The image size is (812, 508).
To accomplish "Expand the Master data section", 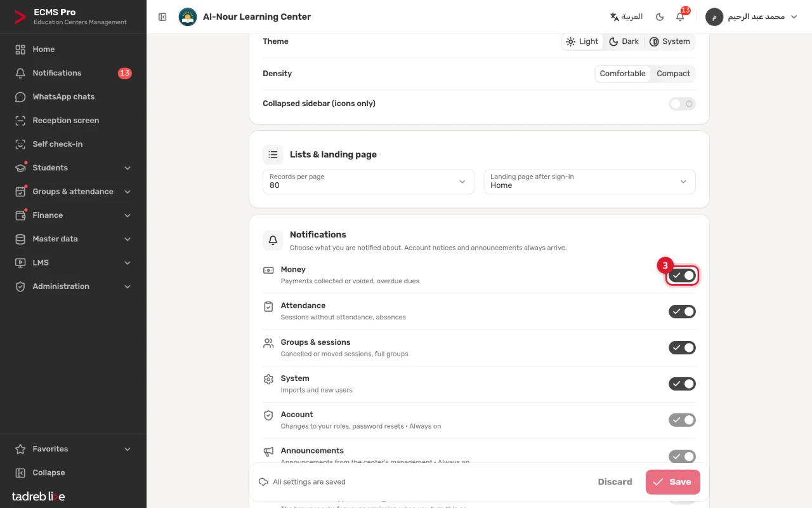I will click(73, 239).
